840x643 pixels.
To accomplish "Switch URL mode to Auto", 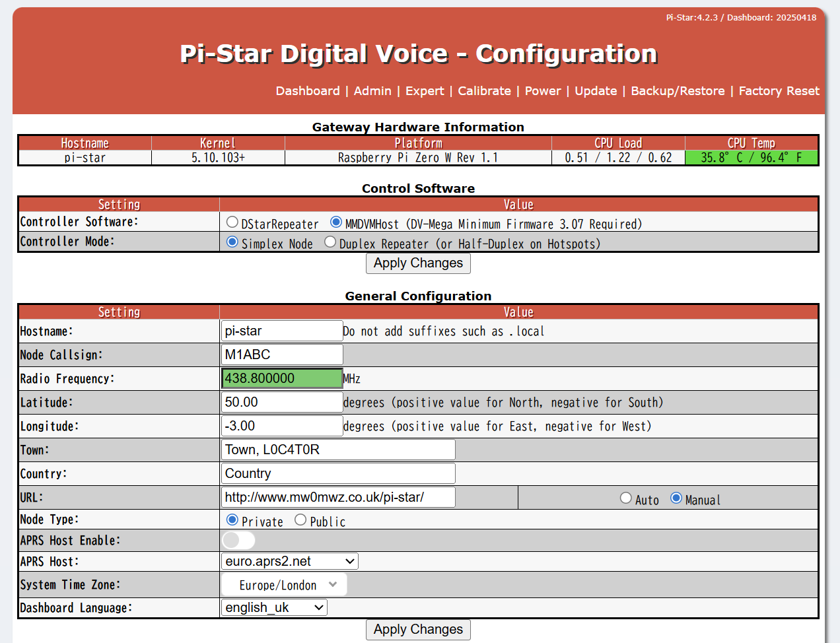I will click(x=625, y=498).
